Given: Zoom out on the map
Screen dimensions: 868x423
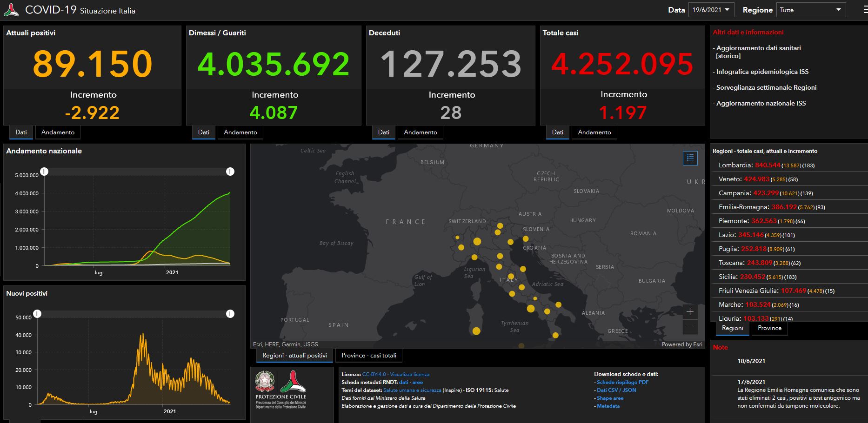Looking at the screenshot, I should (x=690, y=327).
